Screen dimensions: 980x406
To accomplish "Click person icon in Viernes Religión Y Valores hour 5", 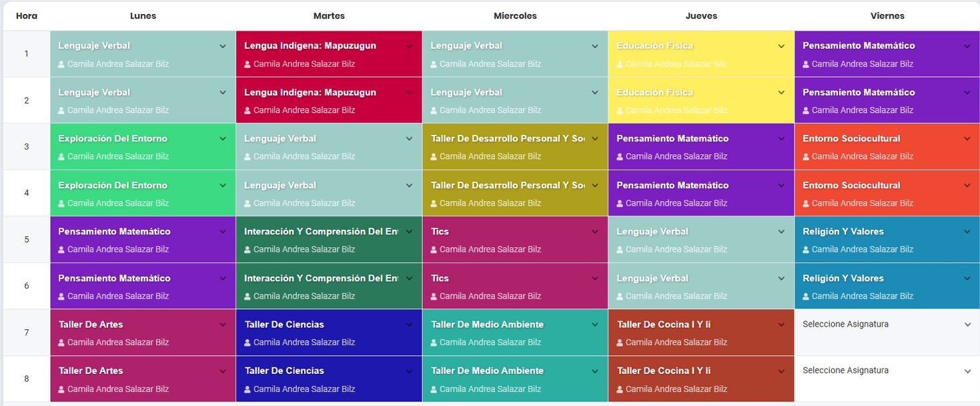I will (x=806, y=250).
